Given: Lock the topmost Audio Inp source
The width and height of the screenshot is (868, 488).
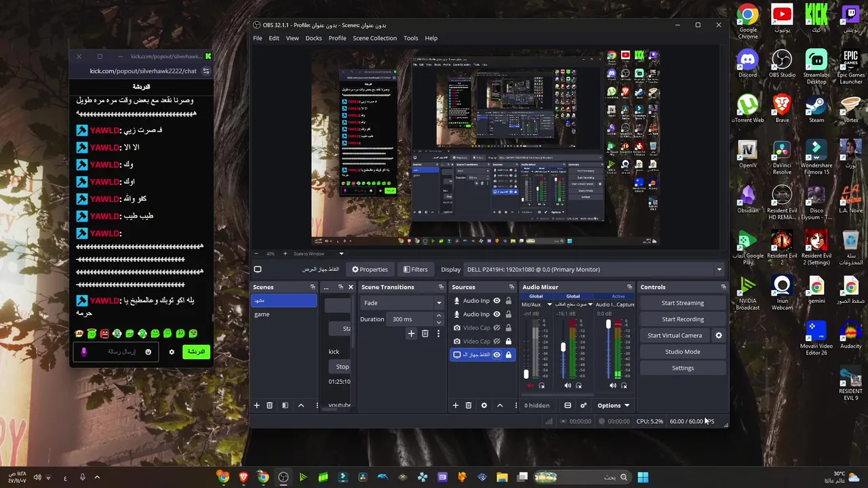Looking at the screenshot, I should [509, 300].
